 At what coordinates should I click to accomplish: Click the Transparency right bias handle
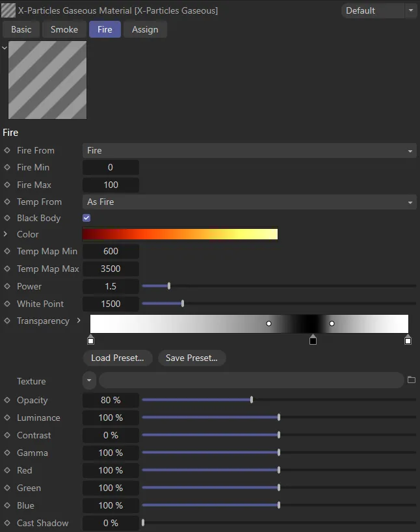pyautogui.click(x=332, y=323)
